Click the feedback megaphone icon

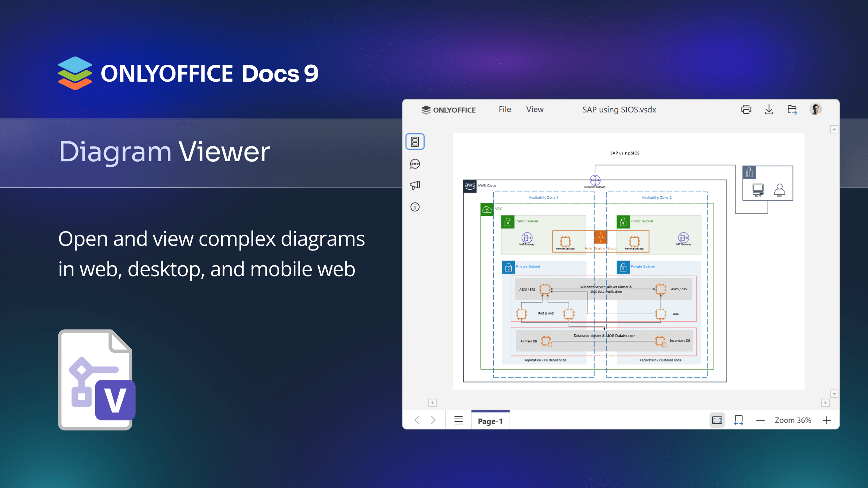[x=415, y=185]
